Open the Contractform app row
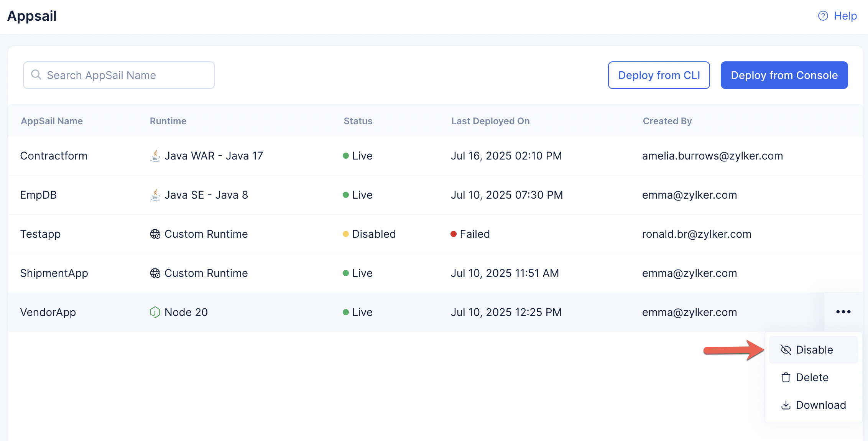This screenshot has width=868, height=441. tap(54, 156)
